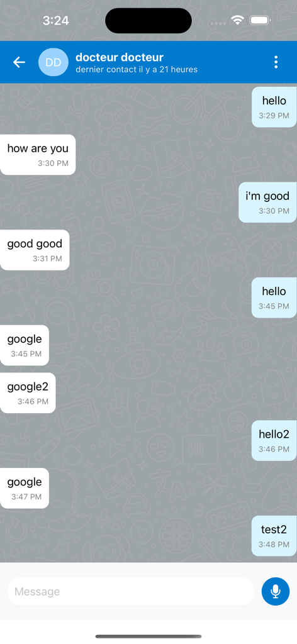The image size is (297, 644).
Task: Tap the microphone record button
Action: click(276, 591)
